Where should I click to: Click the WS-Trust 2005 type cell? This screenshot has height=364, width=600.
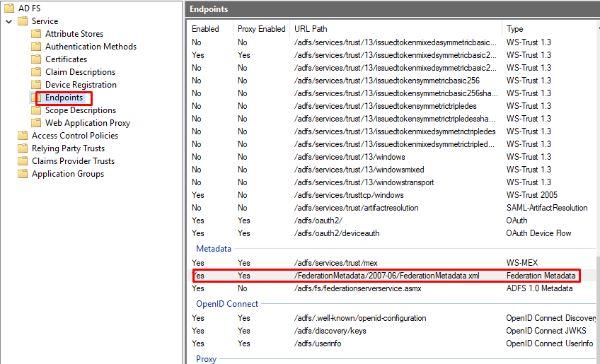(532, 195)
